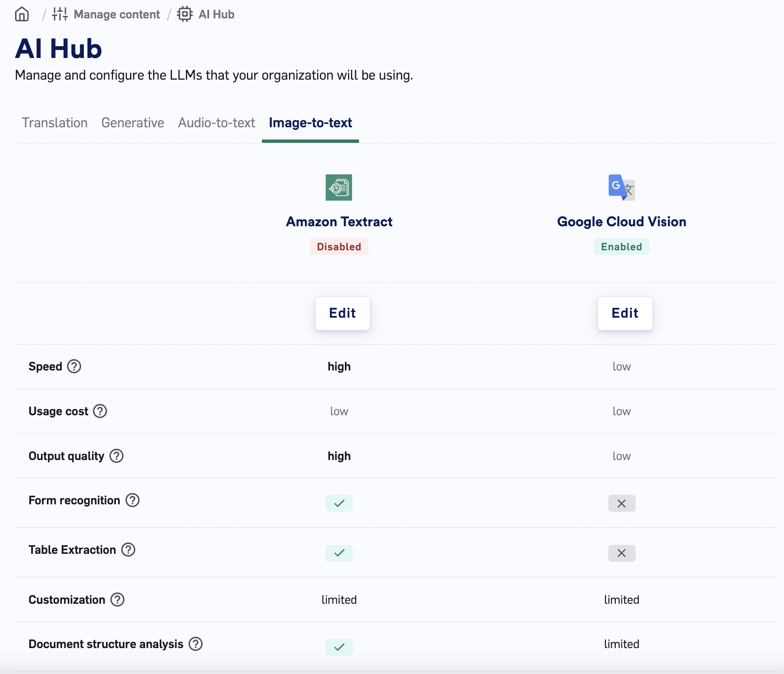Click the Google Cloud Vision heading

621,222
